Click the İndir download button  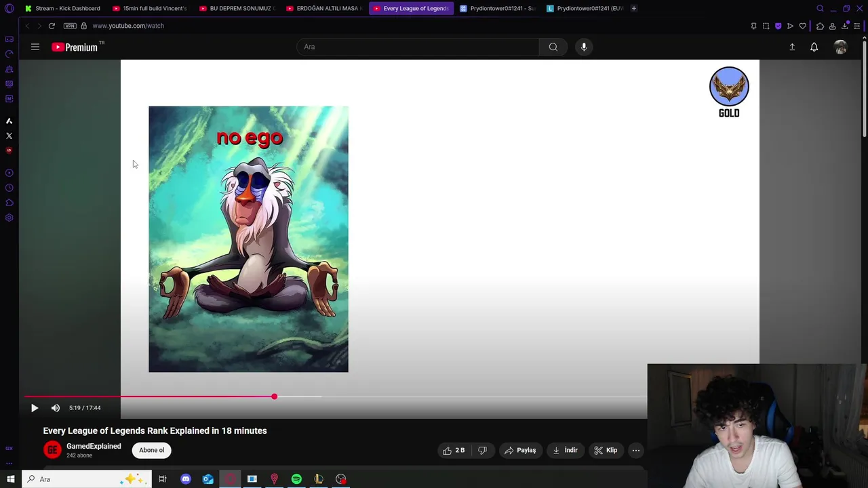pyautogui.click(x=565, y=450)
